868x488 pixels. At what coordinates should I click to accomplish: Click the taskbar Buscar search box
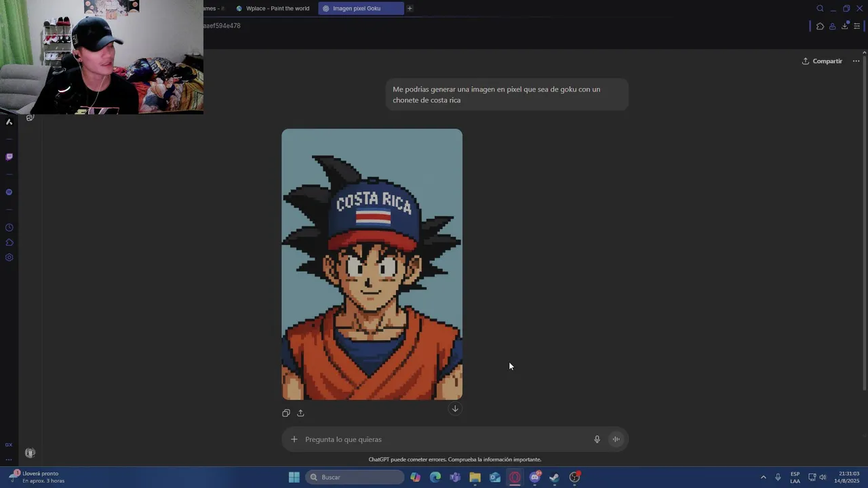pos(355,477)
